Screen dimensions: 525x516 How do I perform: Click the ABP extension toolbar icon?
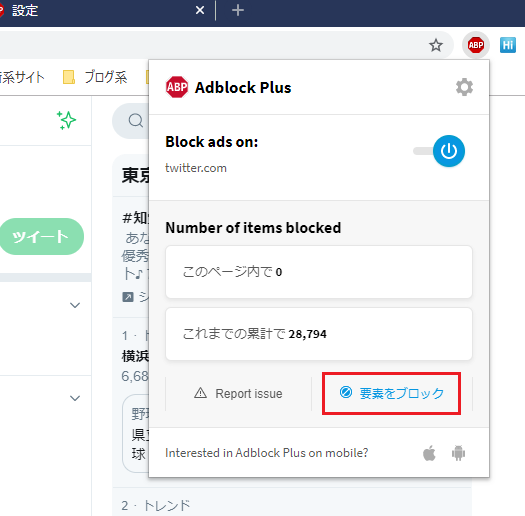(476, 45)
